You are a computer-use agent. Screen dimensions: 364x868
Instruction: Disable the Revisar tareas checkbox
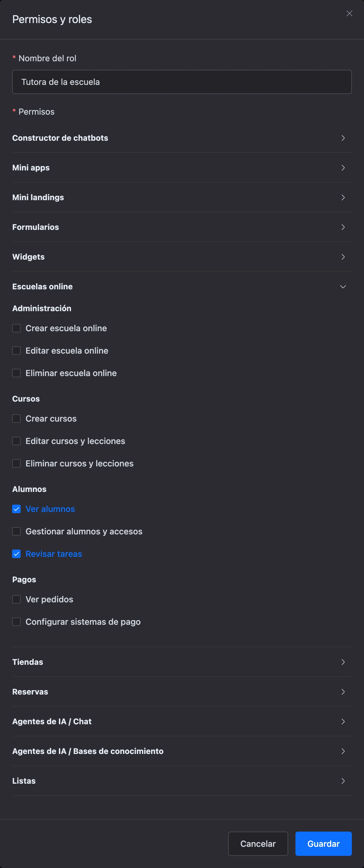[16, 553]
